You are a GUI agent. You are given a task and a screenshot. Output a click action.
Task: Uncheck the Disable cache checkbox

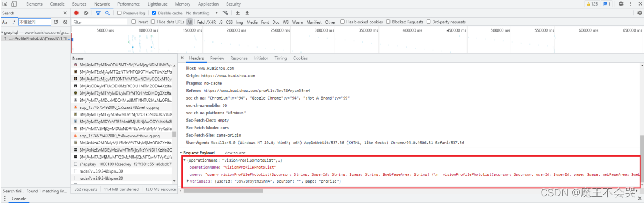[154, 13]
